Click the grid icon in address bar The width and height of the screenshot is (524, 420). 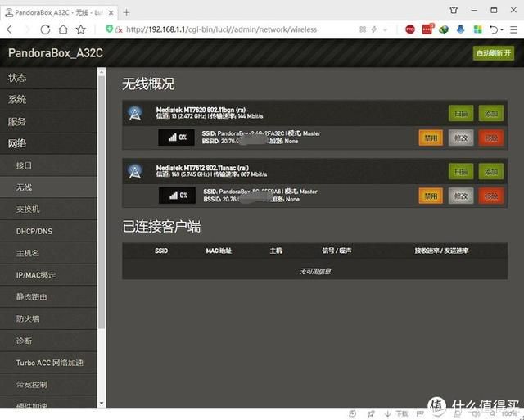click(363, 29)
